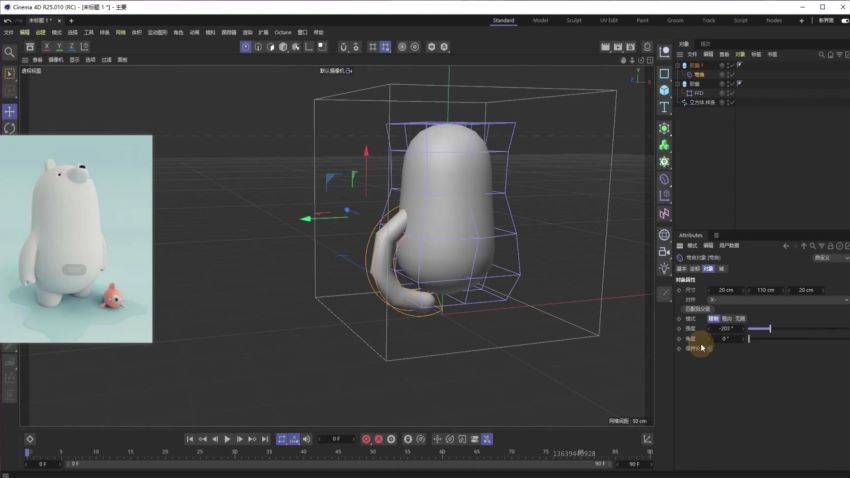Click the green cloner MoGraph icon

pyautogui.click(x=664, y=145)
